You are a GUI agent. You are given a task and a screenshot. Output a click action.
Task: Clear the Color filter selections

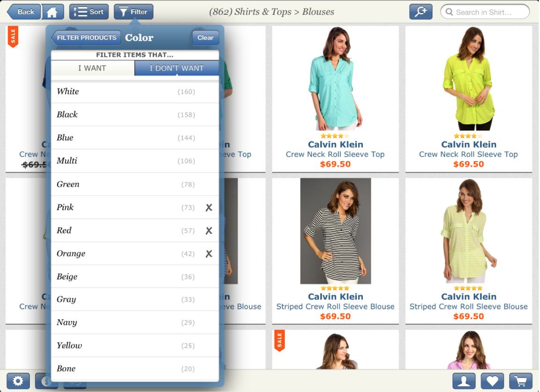[205, 38]
